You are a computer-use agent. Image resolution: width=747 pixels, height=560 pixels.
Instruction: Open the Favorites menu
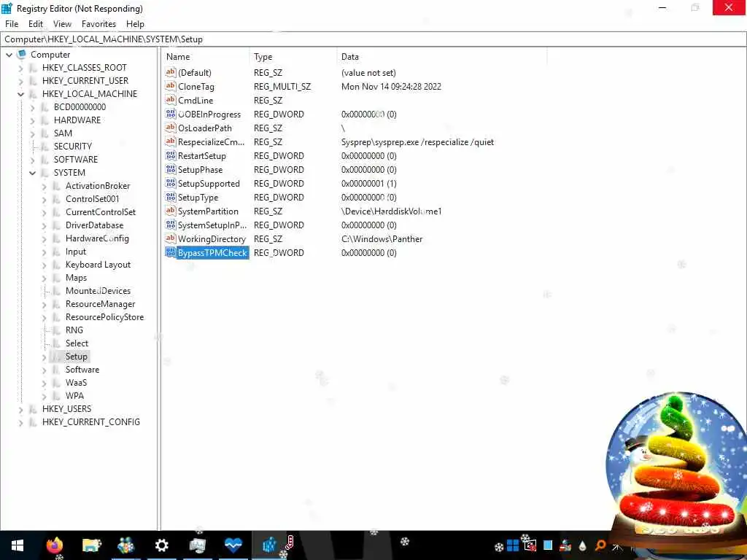(98, 24)
